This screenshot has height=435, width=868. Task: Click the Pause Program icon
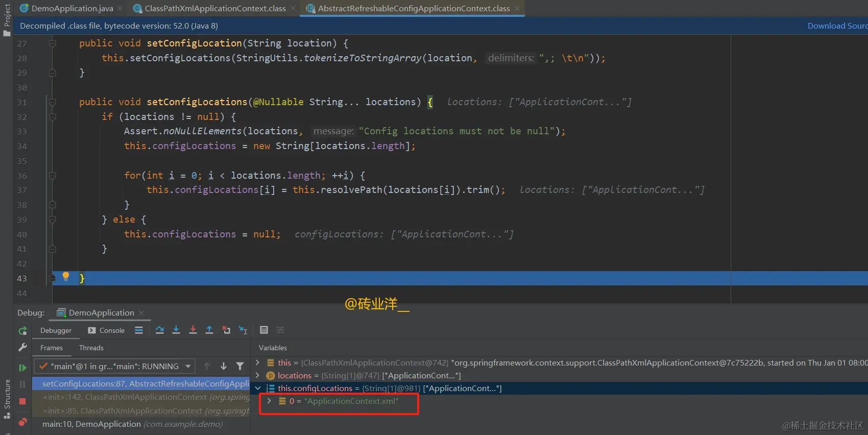pyautogui.click(x=22, y=384)
